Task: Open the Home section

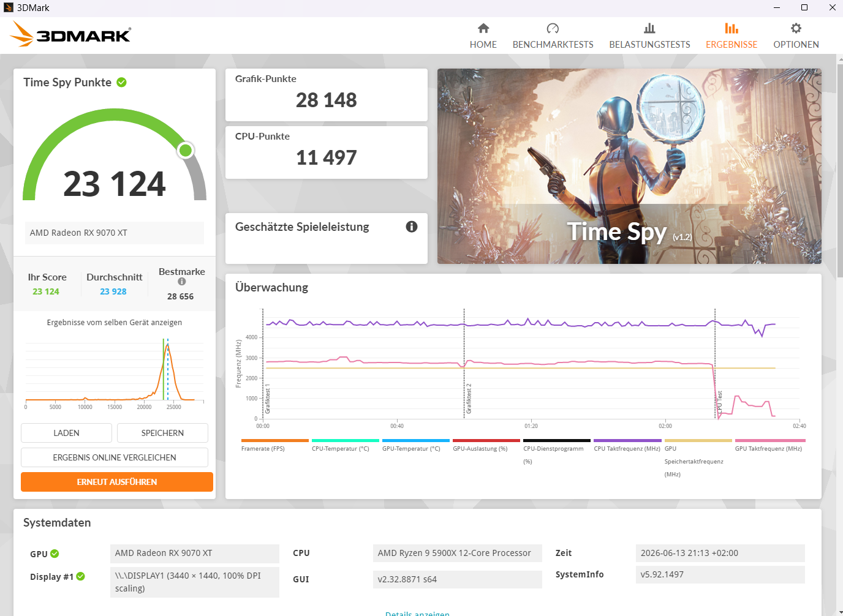Action: pos(483,36)
